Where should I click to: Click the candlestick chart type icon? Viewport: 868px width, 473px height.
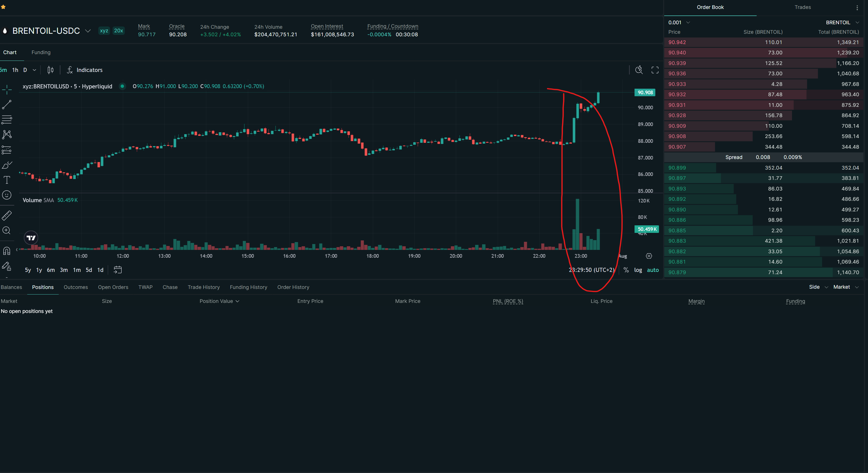tap(50, 70)
